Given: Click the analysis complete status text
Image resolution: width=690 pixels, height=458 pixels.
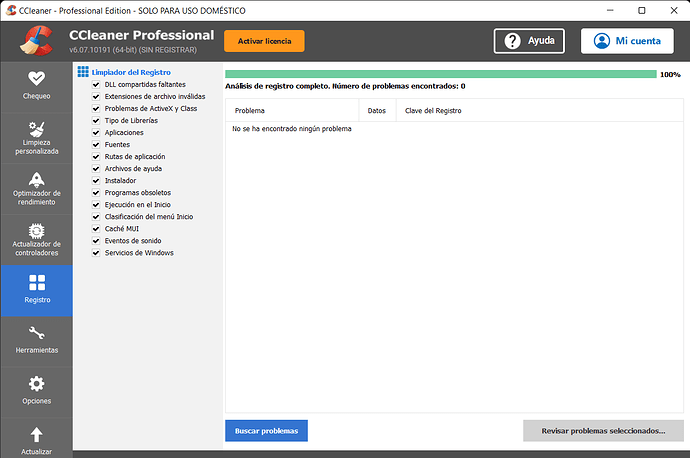Looking at the screenshot, I should point(345,86).
